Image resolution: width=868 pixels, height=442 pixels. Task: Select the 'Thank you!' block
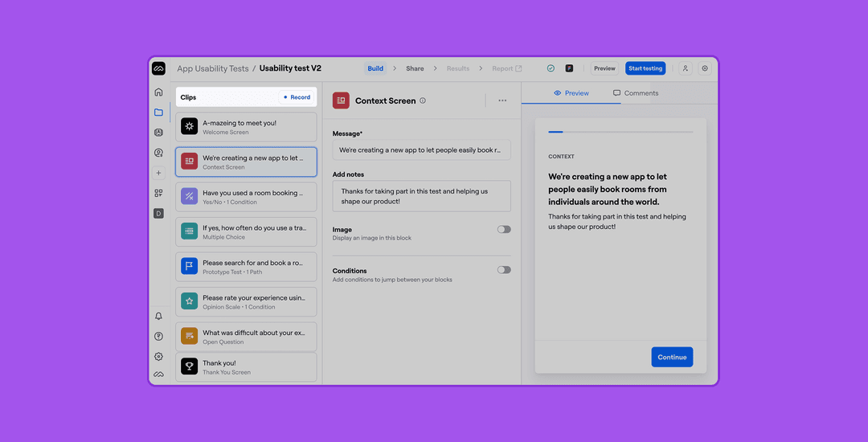click(247, 366)
